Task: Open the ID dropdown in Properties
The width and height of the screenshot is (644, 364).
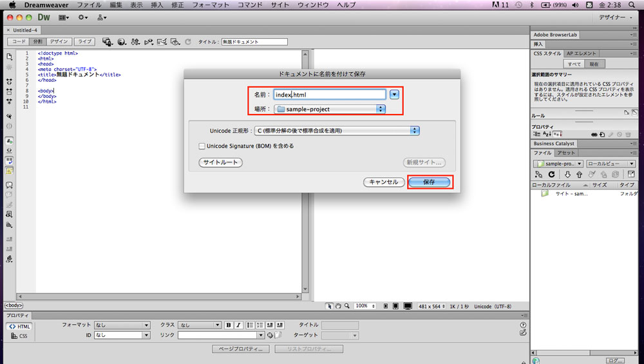Action: point(122,335)
